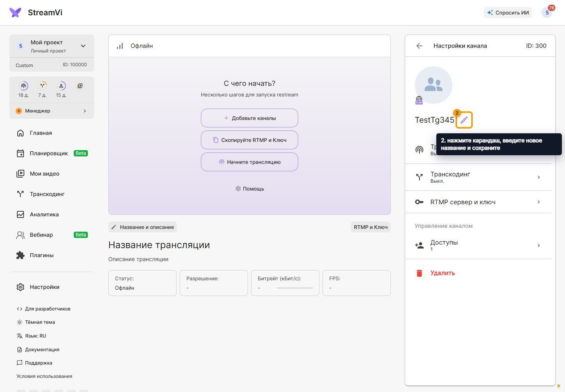Click the red trash icon beside Удалить
The width and height of the screenshot is (565, 392).
click(419, 273)
